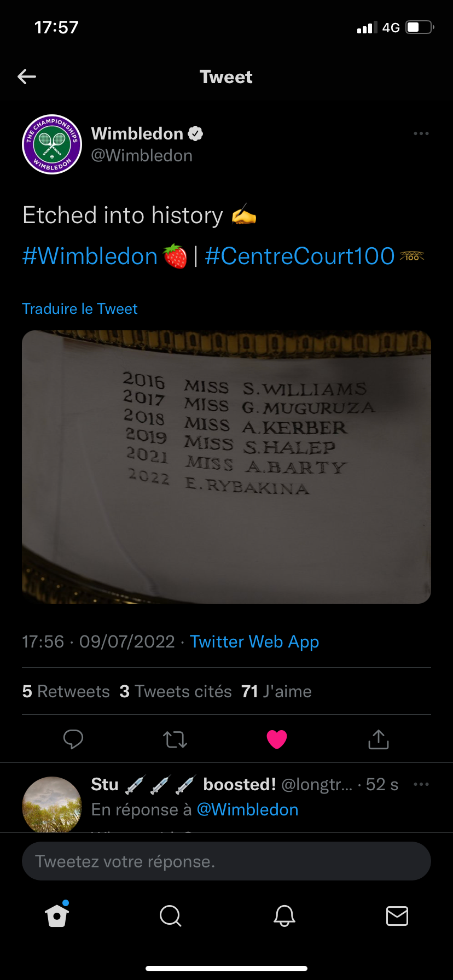Open the Notifications bell tab
This screenshot has width=453, height=980.
pos(284,915)
